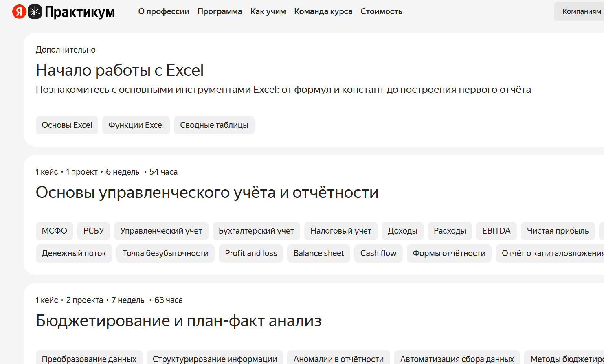This screenshot has height=364, width=604.
Task: Go to the 'Программа' section
Action: [220, 11]
